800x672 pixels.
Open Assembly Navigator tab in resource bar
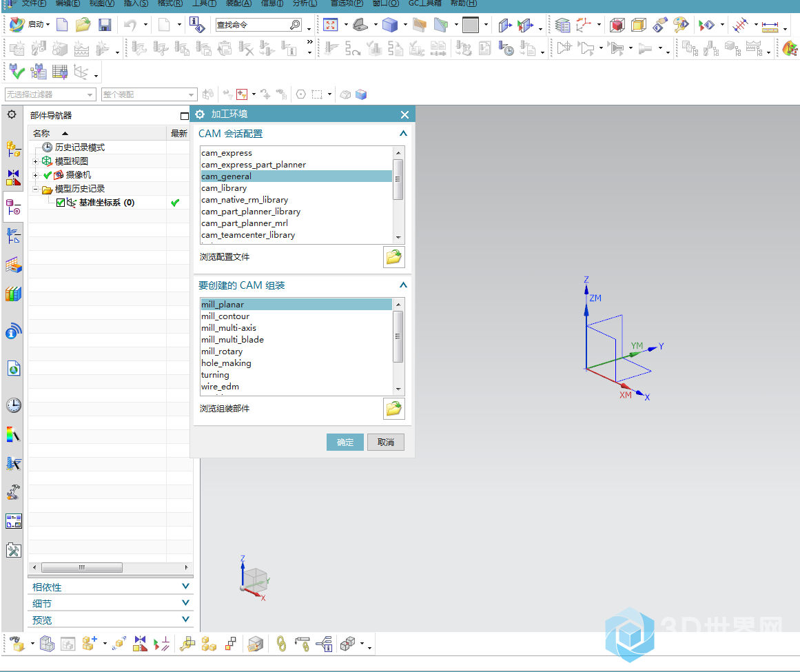coord(14,149)
